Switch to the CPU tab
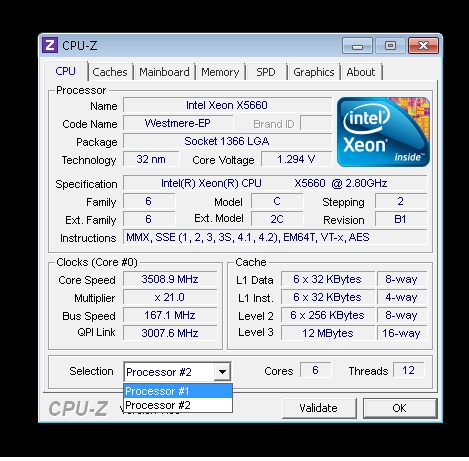The height and width of the screenshot is (461, 469). (66, 71)
